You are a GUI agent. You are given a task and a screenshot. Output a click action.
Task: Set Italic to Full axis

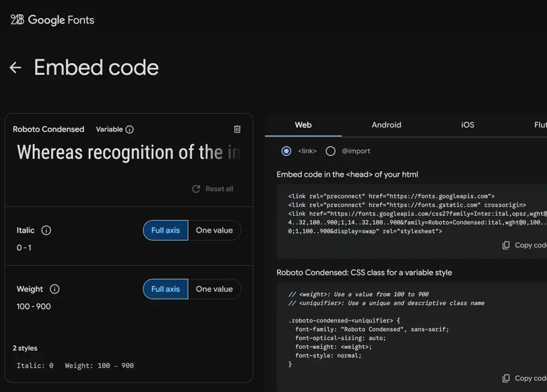[x=165, y=230]
